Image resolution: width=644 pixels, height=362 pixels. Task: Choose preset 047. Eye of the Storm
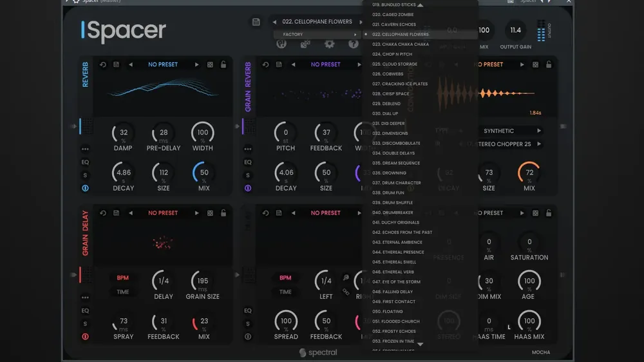click(x=420, y=282)
